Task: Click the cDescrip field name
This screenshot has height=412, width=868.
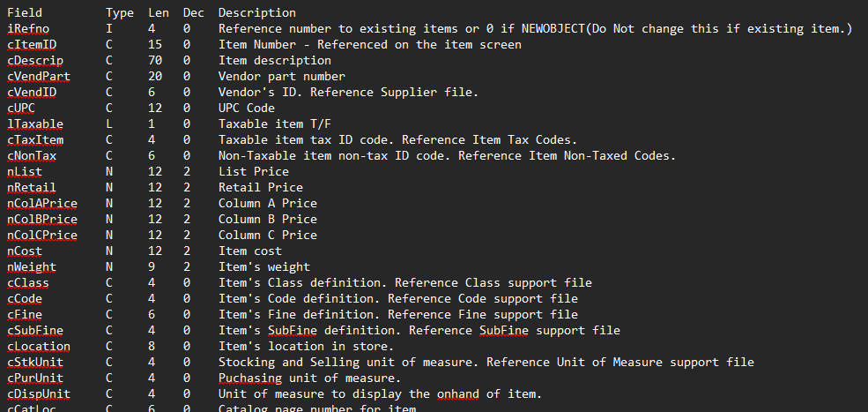Action: (35, 61)
